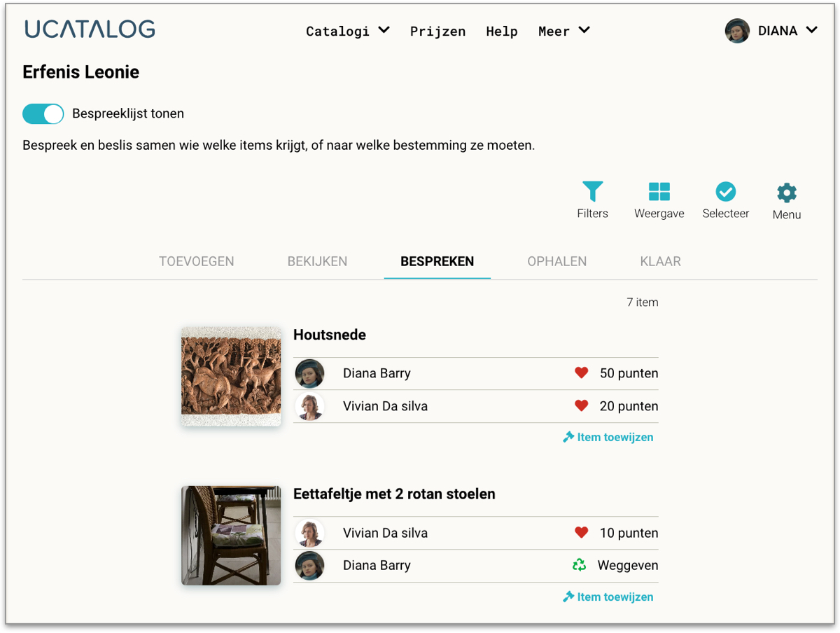Image resolution: width=840 pixels, height=633 pixels.
Task: Click Diana Barry name under Houtsnede
Action: pyautogui.click(x=377, y=373)
